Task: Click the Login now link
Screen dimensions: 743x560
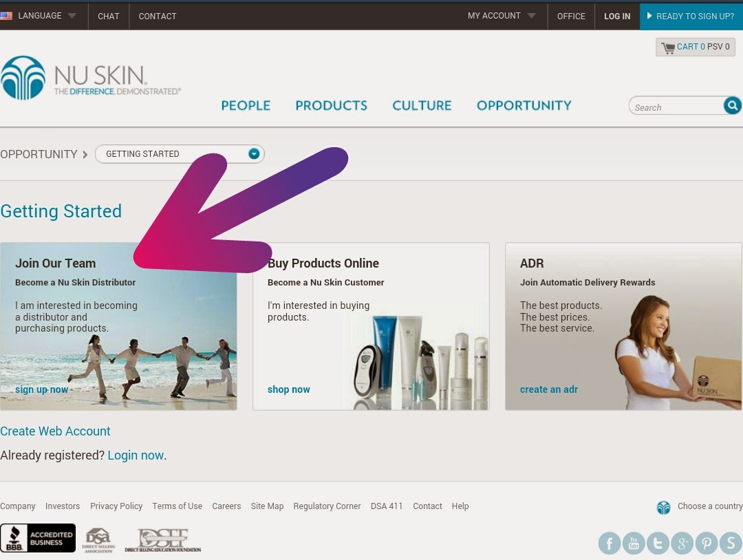Action: [x=135, y=455]
